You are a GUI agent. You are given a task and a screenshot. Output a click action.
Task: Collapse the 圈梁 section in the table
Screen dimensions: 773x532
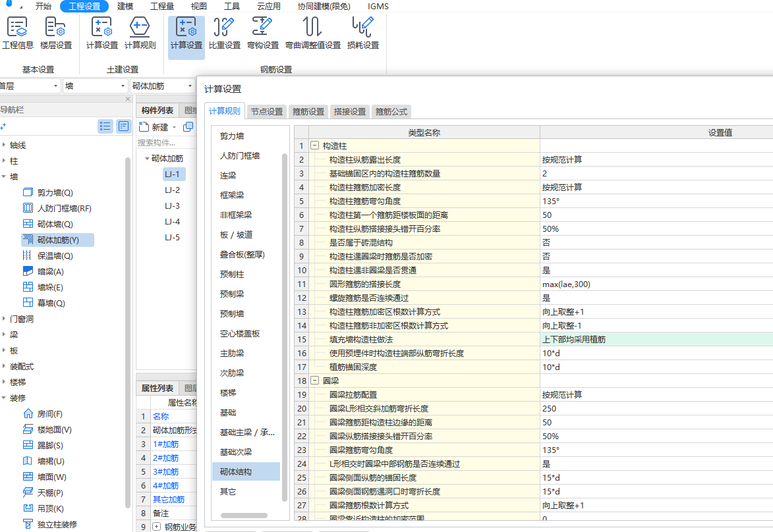pyautogui.click(x=314, y=381)
